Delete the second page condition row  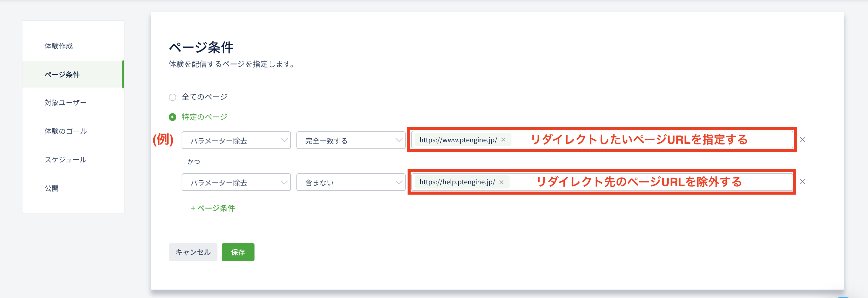coord(803,182)
